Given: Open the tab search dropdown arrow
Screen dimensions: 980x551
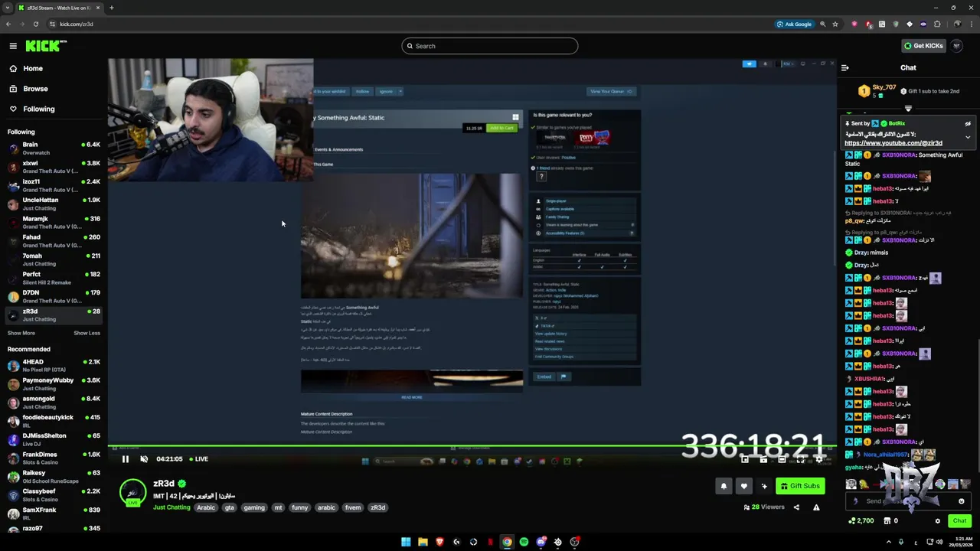Looking at the screenshot, I should [x=7, y=8].
